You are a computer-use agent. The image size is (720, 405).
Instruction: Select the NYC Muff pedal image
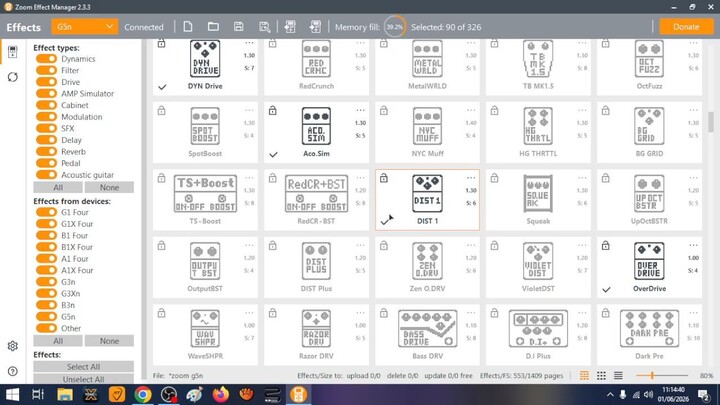427,126
